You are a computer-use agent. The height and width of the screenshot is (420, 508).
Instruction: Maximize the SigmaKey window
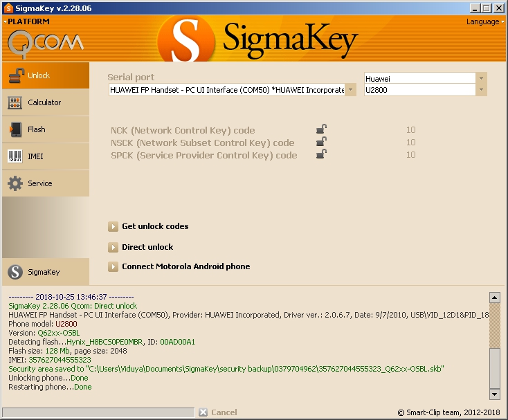click(x=487, y=8)
